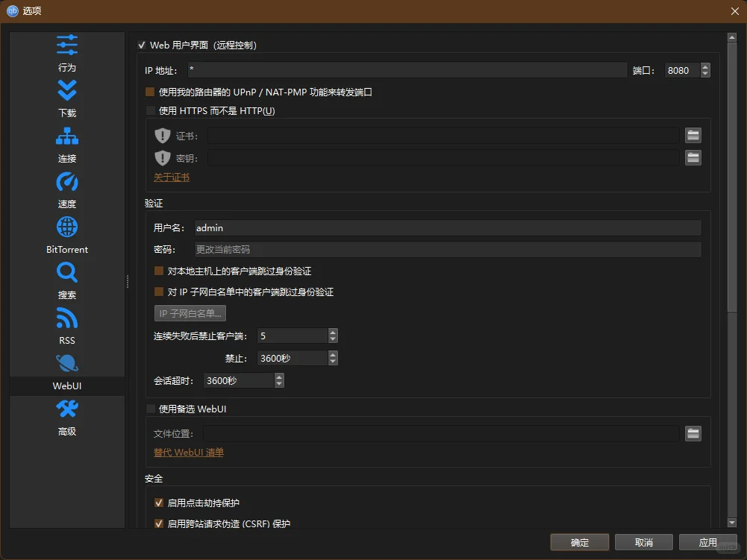
Task: Click the 用户名 field containing admin
Action: click(x=448, y=227)
